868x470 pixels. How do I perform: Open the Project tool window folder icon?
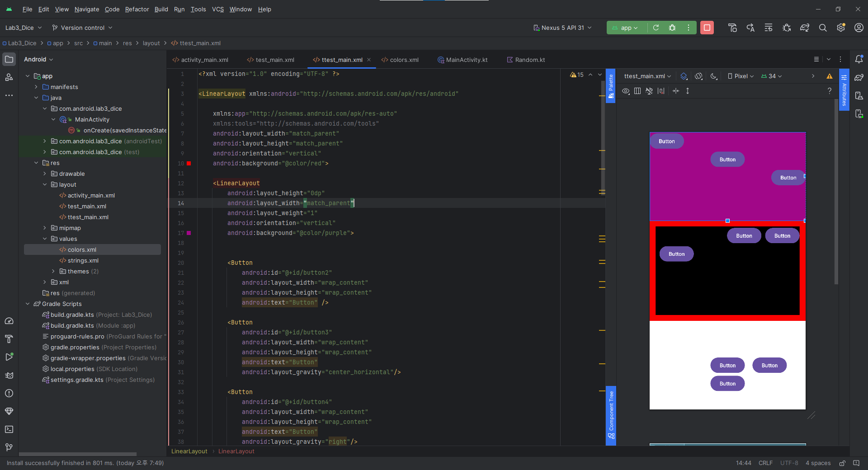click(9, 59)
